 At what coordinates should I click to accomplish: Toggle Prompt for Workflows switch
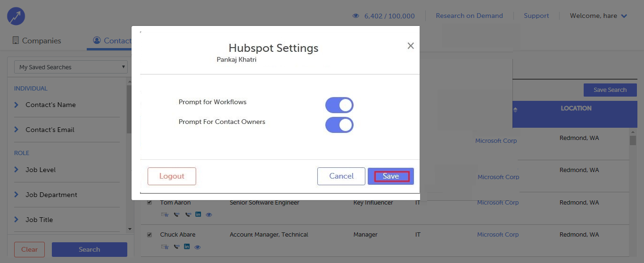point(339,105)
